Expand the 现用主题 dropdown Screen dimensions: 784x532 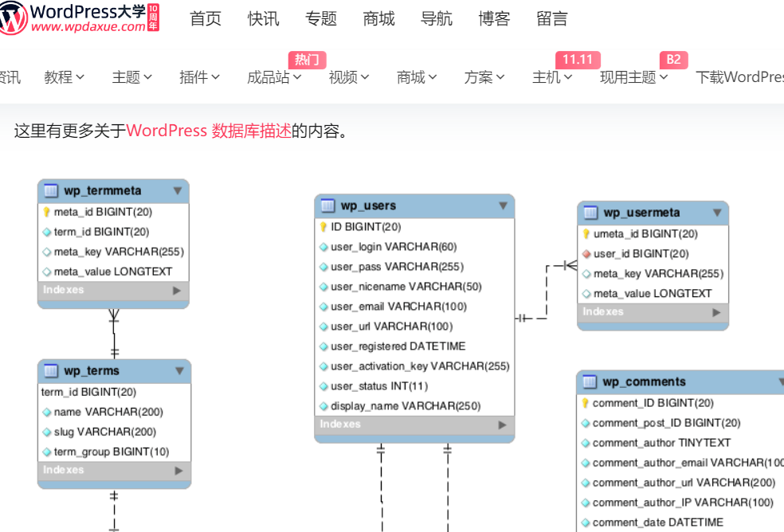(634, 77)
